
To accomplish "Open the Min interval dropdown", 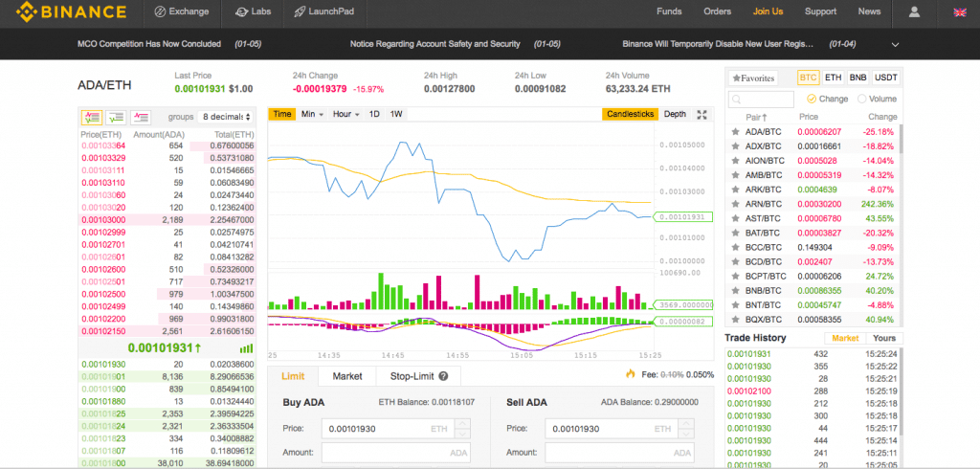I will 313,115.
